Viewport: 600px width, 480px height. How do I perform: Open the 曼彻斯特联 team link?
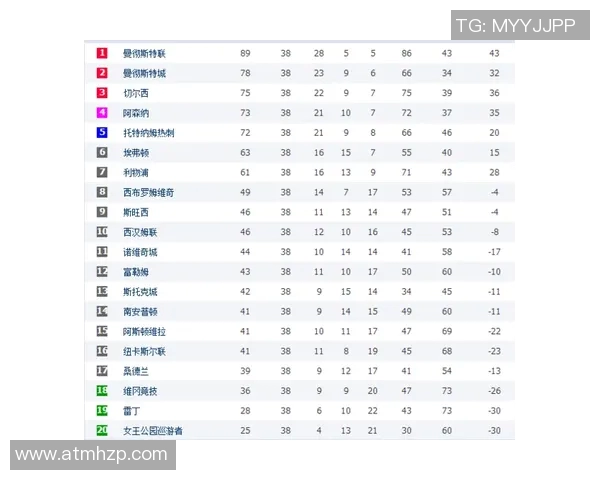(x=144, y=53)
